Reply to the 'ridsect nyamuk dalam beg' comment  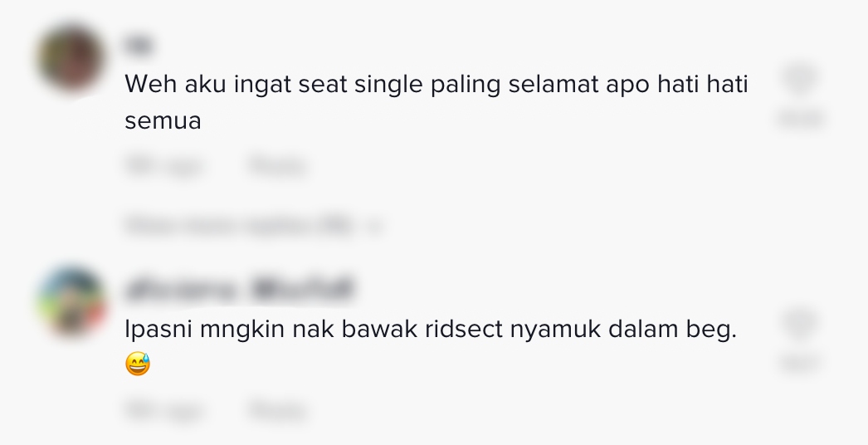coord(277,410)
